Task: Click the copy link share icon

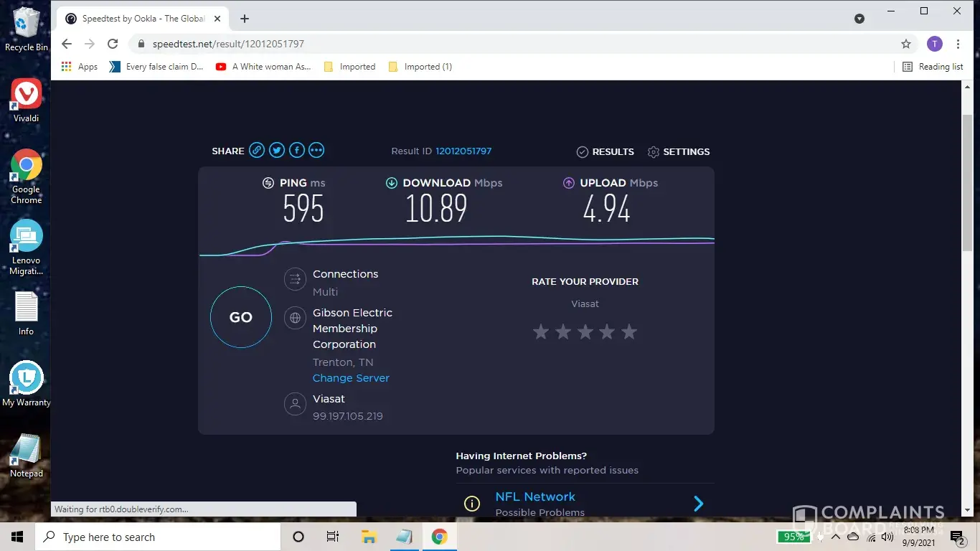Action: (x=257, y=150)
